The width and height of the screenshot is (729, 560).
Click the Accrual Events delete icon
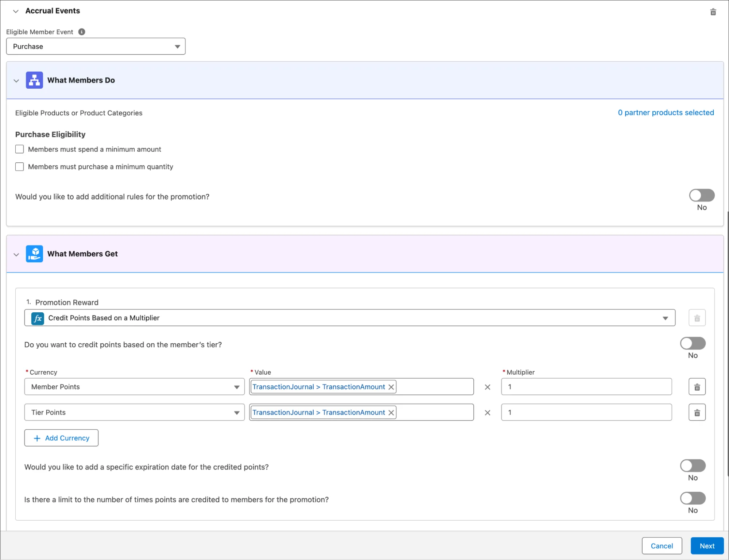(713, 11)
